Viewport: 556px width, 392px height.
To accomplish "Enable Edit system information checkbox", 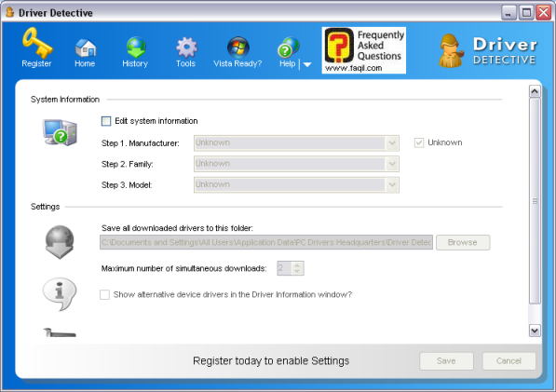I will pyautogui.click(x=106, y=121).
